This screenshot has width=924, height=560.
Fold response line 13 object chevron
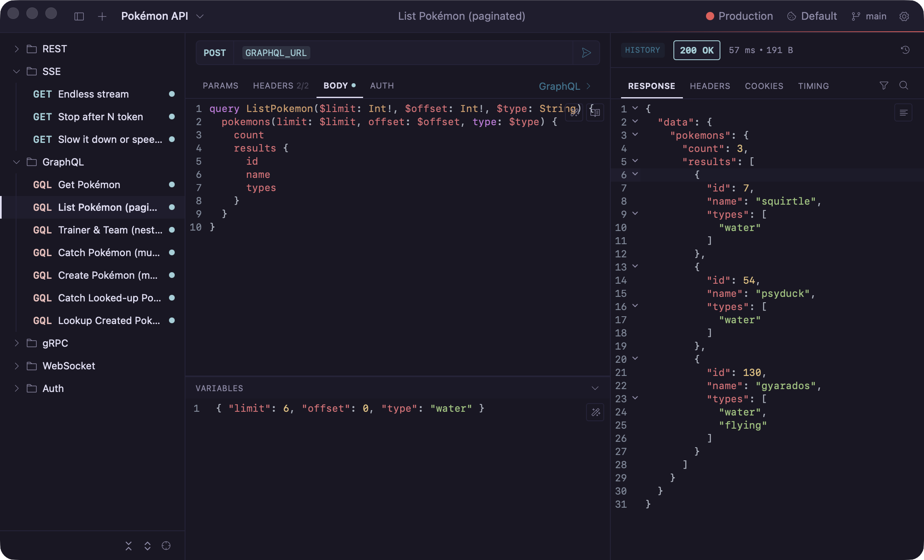pyautogui.click(x=635, y=266)
